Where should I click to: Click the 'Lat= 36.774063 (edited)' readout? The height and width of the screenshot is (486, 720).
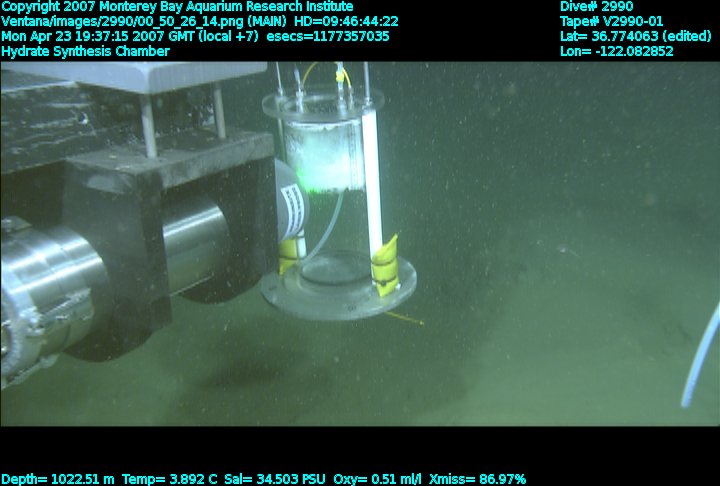[636, 36]
